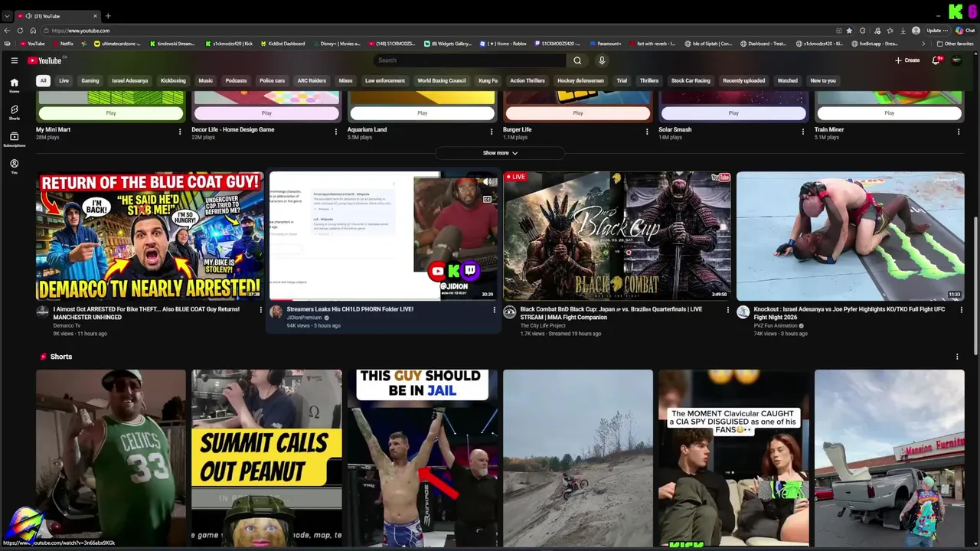Open options for My Mini Mart

(x=180, y=132)
